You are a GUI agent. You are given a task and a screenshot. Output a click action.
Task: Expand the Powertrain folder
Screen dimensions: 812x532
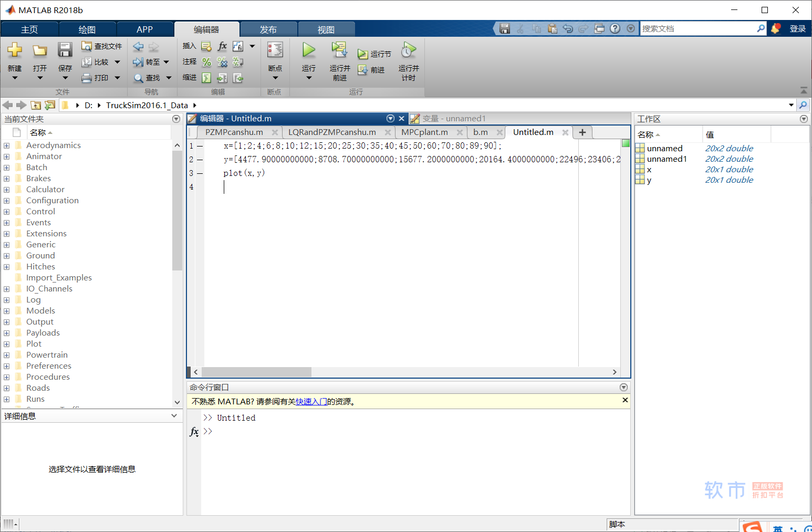pyautogui.click(x=6, y=355)
